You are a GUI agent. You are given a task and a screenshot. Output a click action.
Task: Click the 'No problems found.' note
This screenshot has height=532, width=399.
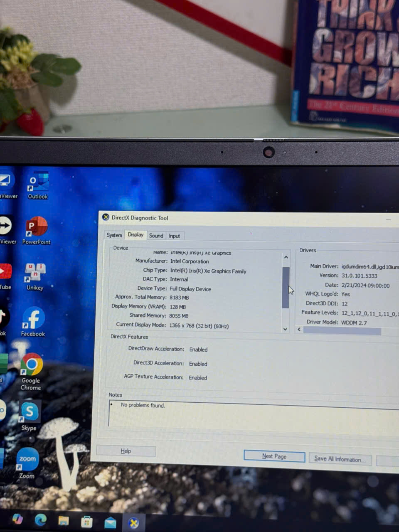(x=143, y=405)
